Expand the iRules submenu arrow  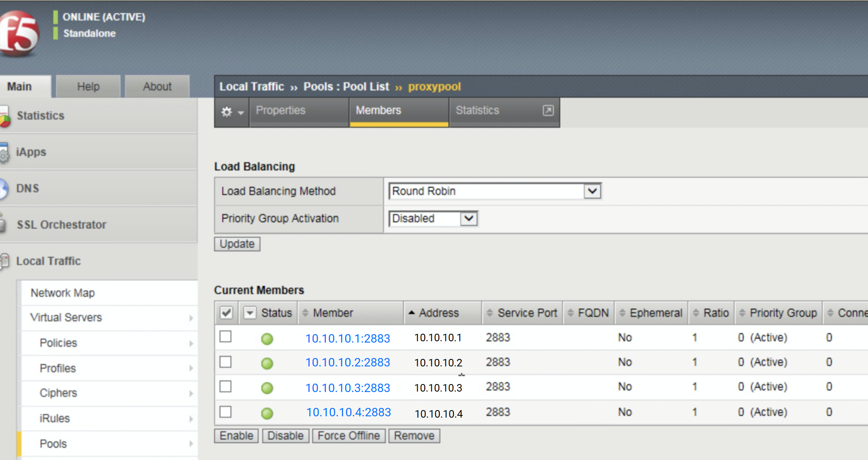191,419
